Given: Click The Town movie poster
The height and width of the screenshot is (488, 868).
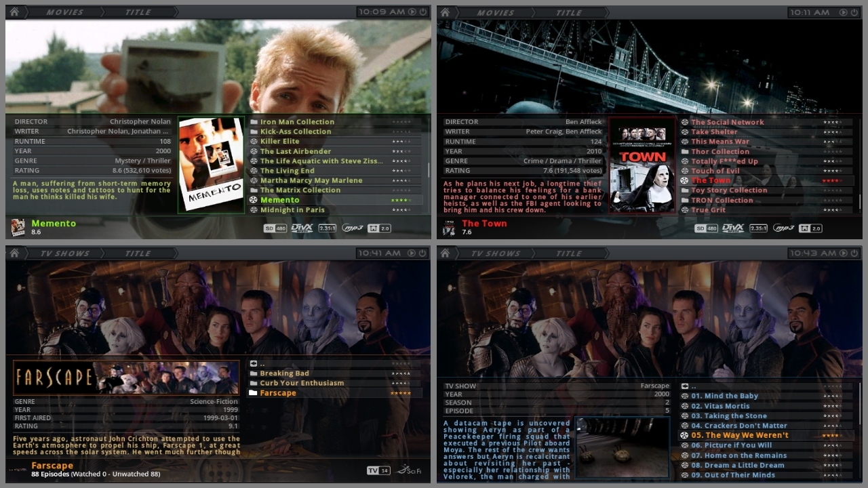Looking at the screenshot, I should click(642, 165).
